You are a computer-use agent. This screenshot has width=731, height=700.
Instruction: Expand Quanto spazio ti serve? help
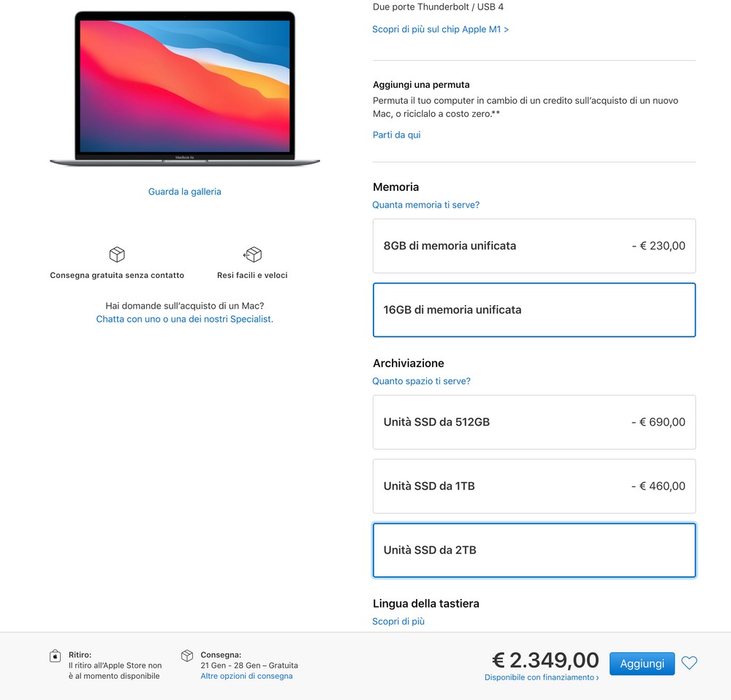tap(421, 381)
